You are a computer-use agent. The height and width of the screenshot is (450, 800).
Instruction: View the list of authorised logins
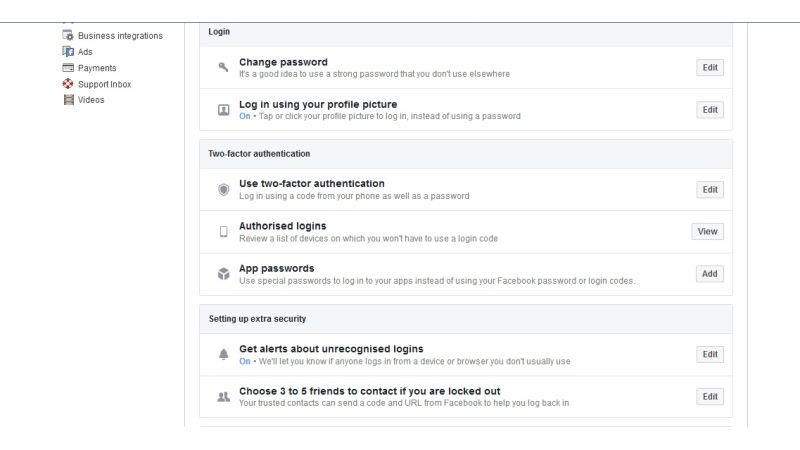coord(707,232)
